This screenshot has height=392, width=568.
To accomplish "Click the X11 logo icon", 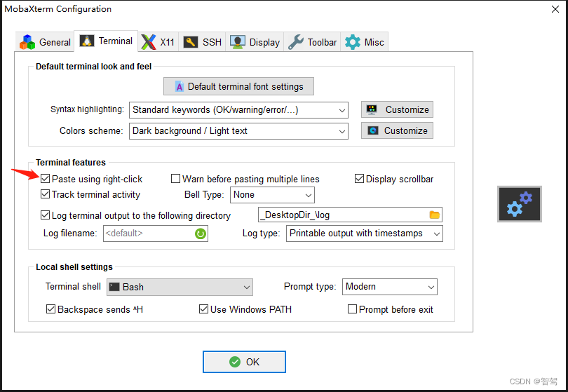I will (149, 42).
